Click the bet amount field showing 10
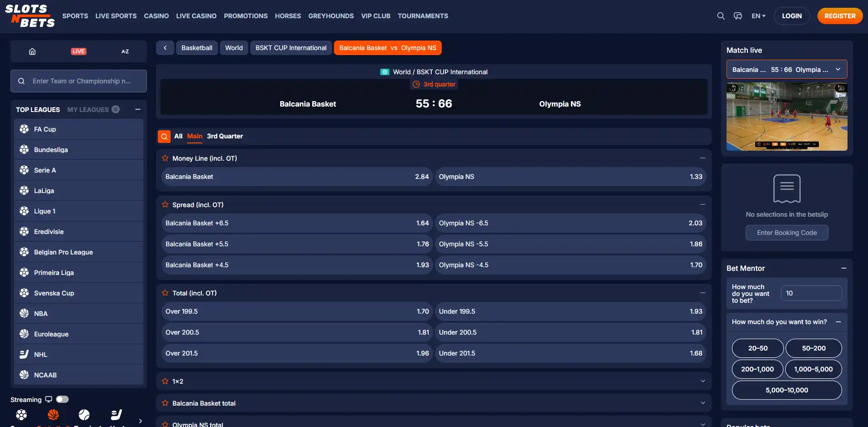This screenshot has width=868, height=427. tap(811, 293)
